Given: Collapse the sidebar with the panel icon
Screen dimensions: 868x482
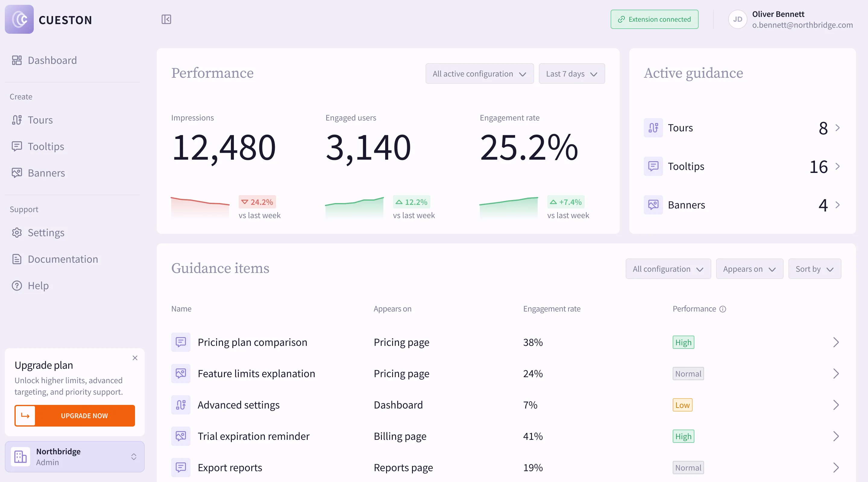Looking at the screenshot, I should [x=166, y=19].
